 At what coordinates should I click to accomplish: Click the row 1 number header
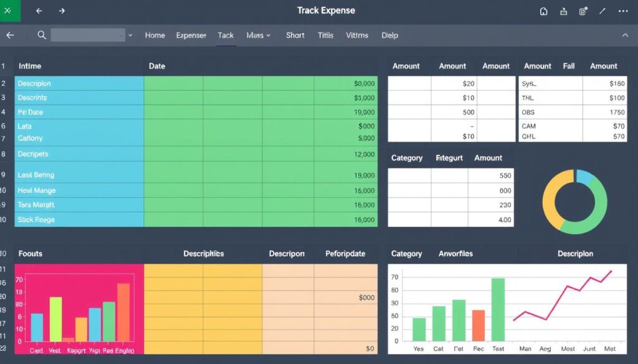[3, 66]
